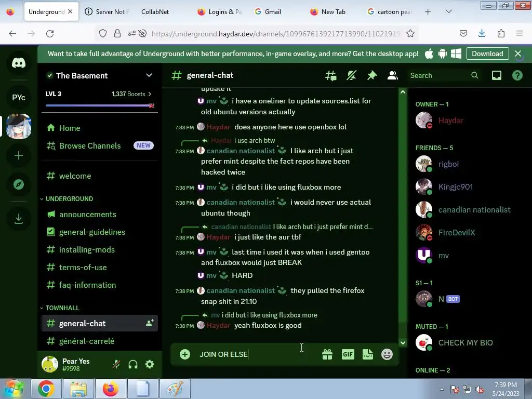Image resolution: width=532 pixels, height=399 pixels.
Task: Open the announcements channel
Action: coord(99,215)
